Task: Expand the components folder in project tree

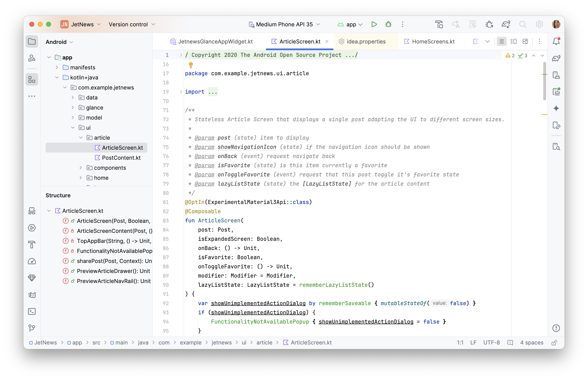Action: [x=81, y=168]
